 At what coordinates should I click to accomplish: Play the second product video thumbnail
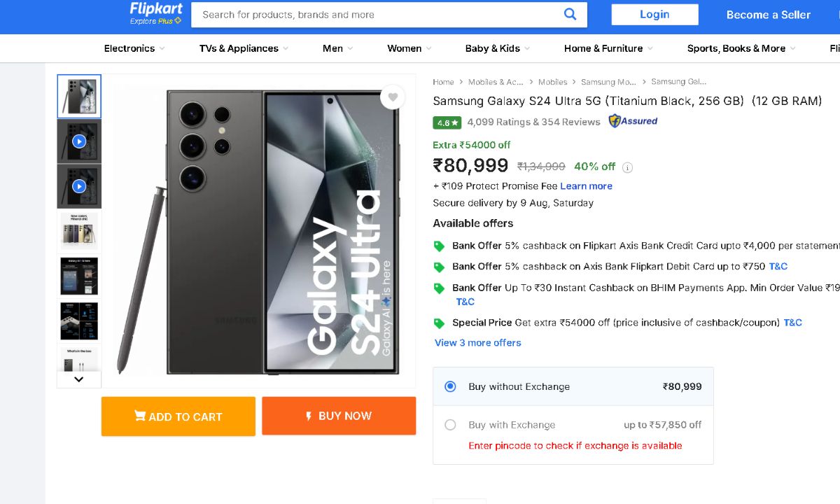tap(79, 186)
